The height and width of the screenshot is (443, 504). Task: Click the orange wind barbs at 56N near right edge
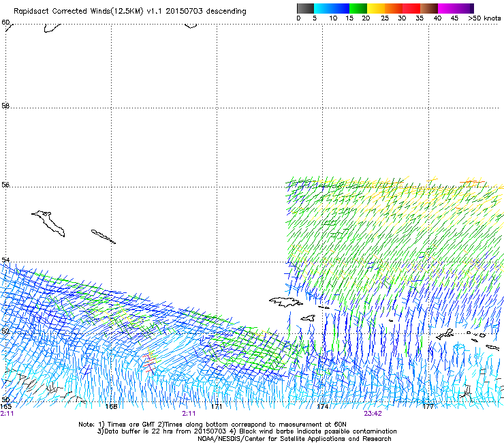click(x=472, y=182)
